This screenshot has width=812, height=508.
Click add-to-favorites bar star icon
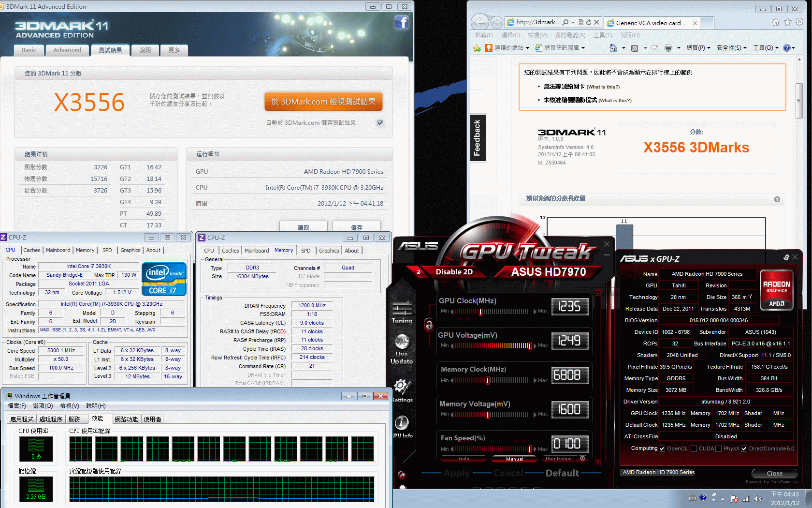pos(477,48)
